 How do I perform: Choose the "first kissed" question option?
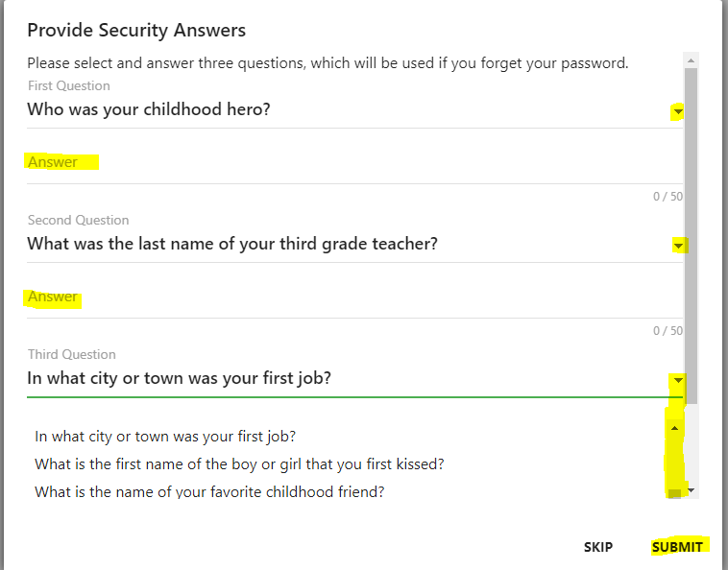[239, 464]
